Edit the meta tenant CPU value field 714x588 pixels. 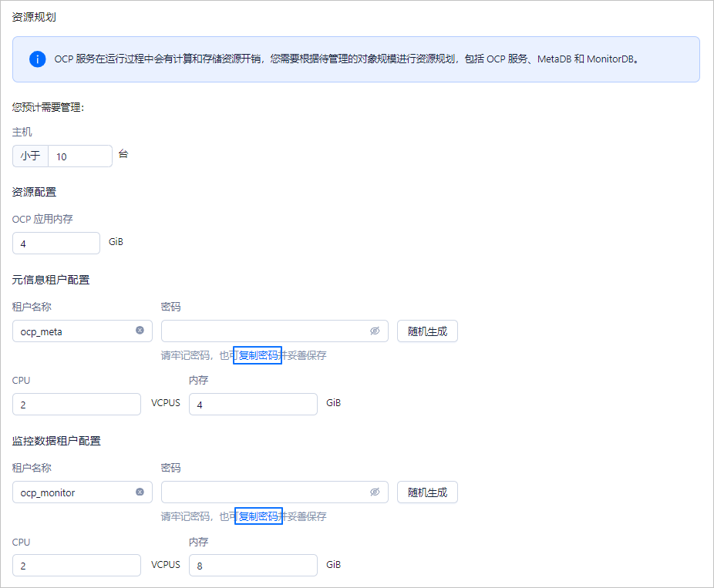point(76,404)
